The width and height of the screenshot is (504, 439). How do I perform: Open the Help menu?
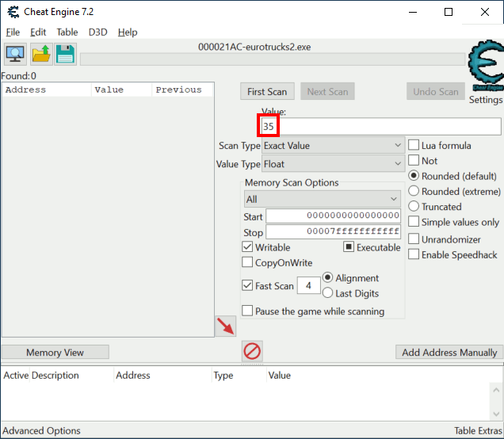click(128, 32)
